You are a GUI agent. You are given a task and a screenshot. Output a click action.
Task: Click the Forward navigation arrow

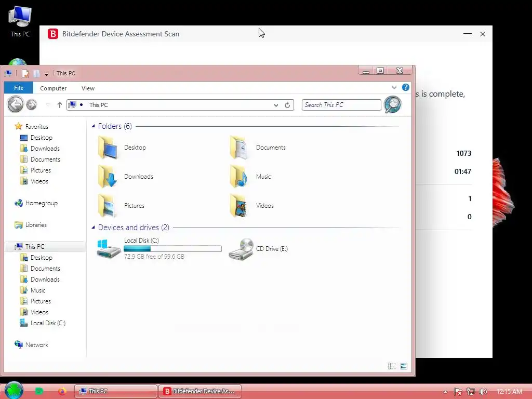pyautogui.click(x=32, y=104)
